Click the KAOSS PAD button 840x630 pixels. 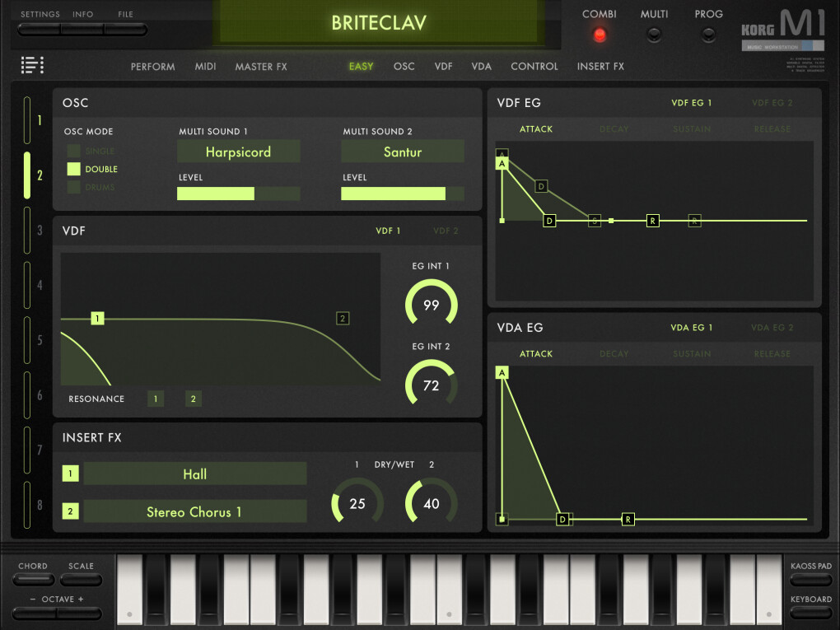point(810,580)
